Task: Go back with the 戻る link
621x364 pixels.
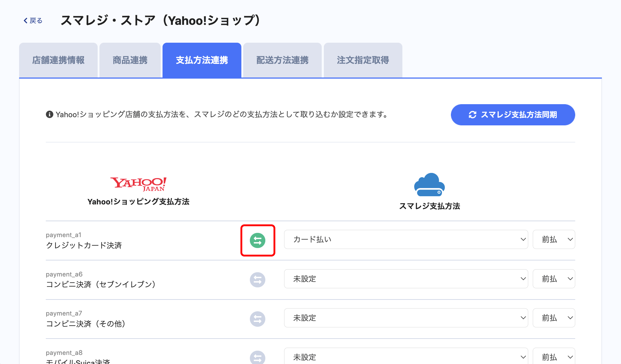Action: click(x=33, y=21)
